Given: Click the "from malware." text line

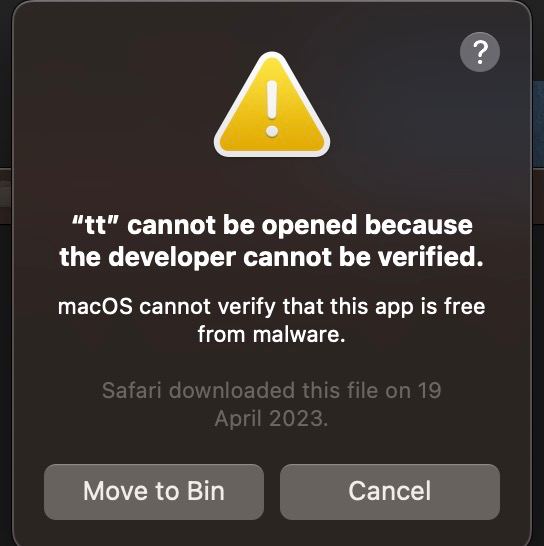Looking at the screenshot, I should click(272, 334).
